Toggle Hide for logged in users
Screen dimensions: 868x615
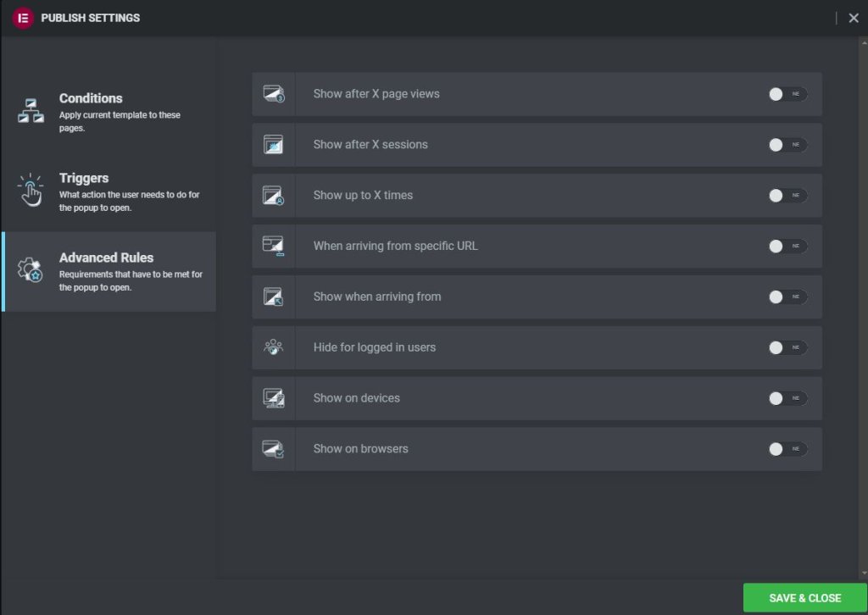pyautogui.click(x=787, y=347)
